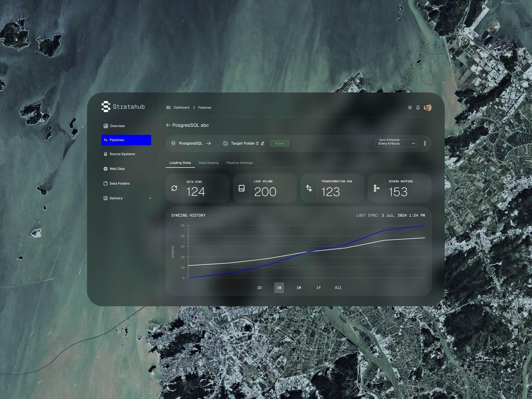
Task: Open Source Systems in sidebar
Action: [x=122, y=154]
